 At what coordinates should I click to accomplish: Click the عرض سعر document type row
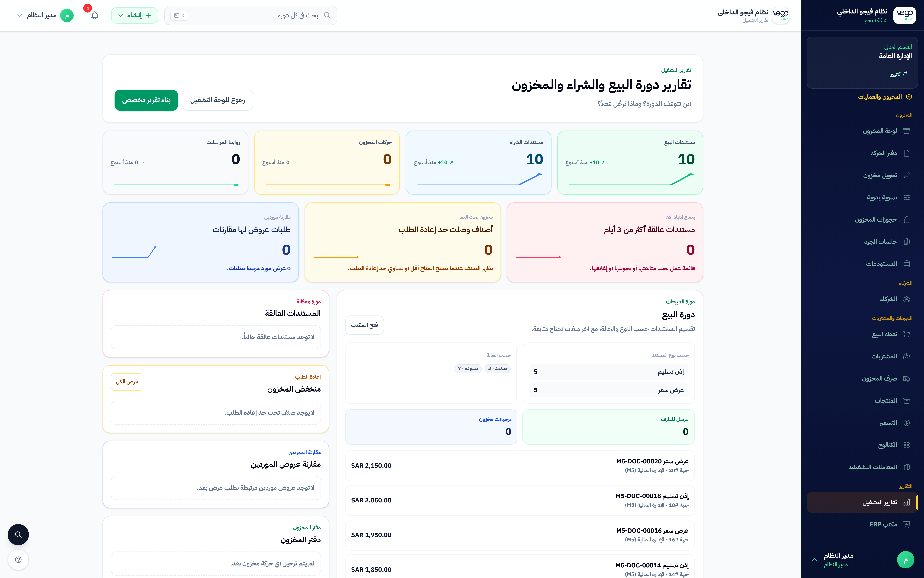[x=609, y=390]
